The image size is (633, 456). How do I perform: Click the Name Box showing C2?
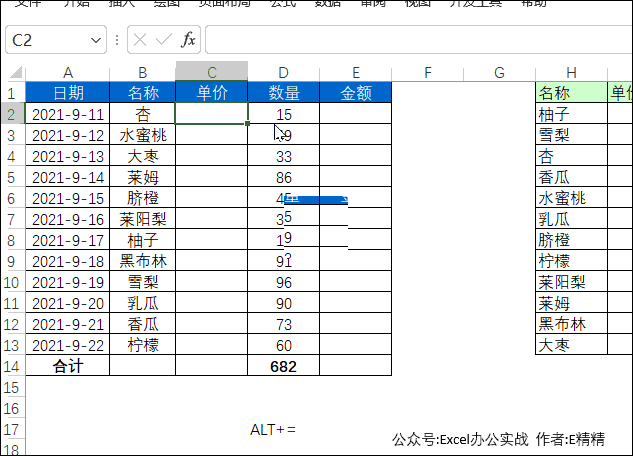[56, 40]
